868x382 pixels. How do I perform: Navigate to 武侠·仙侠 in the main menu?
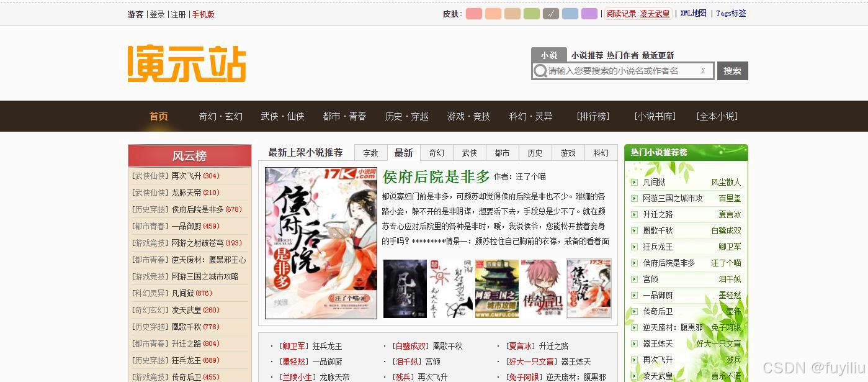pos(283,116)
